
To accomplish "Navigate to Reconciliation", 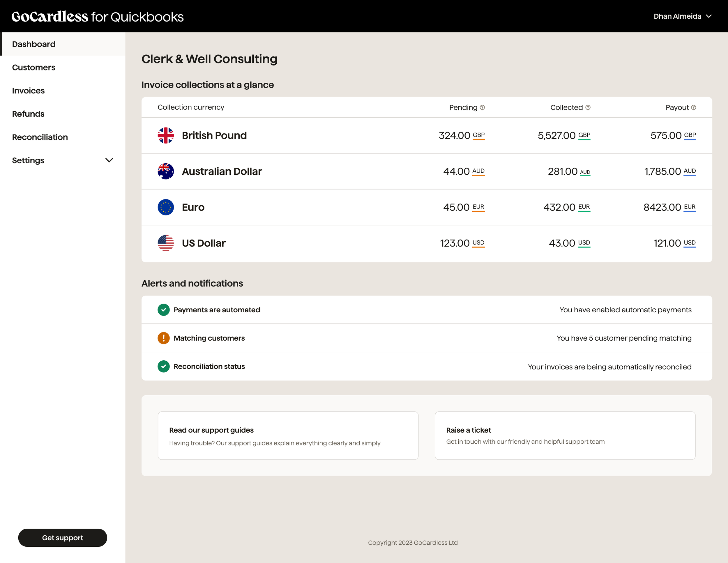I will pos(40,137).
